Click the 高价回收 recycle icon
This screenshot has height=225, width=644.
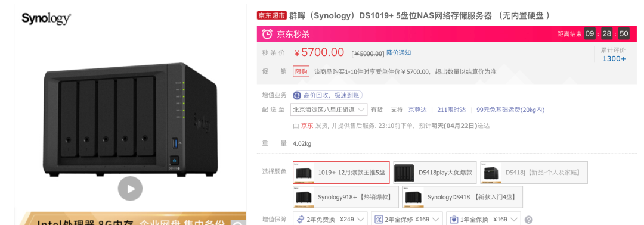(297, 95)
